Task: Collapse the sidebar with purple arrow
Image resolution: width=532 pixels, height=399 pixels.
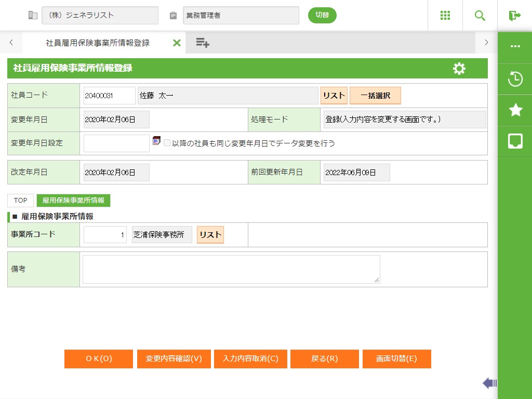Action: point(489,383)
